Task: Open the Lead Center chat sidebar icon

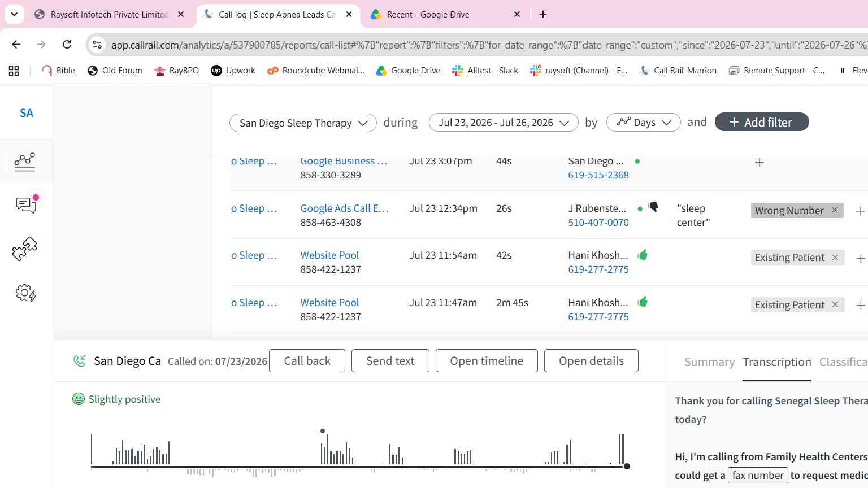Action: [27, 204]
